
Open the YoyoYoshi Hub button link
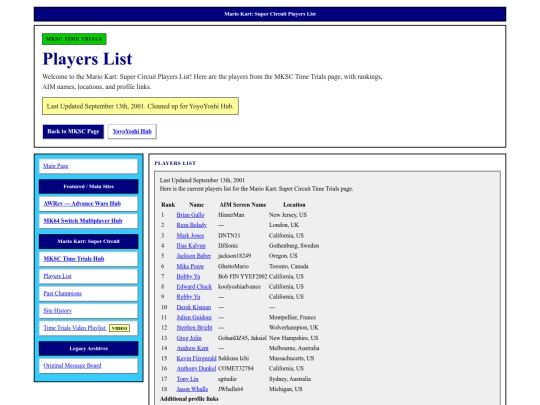132,132
